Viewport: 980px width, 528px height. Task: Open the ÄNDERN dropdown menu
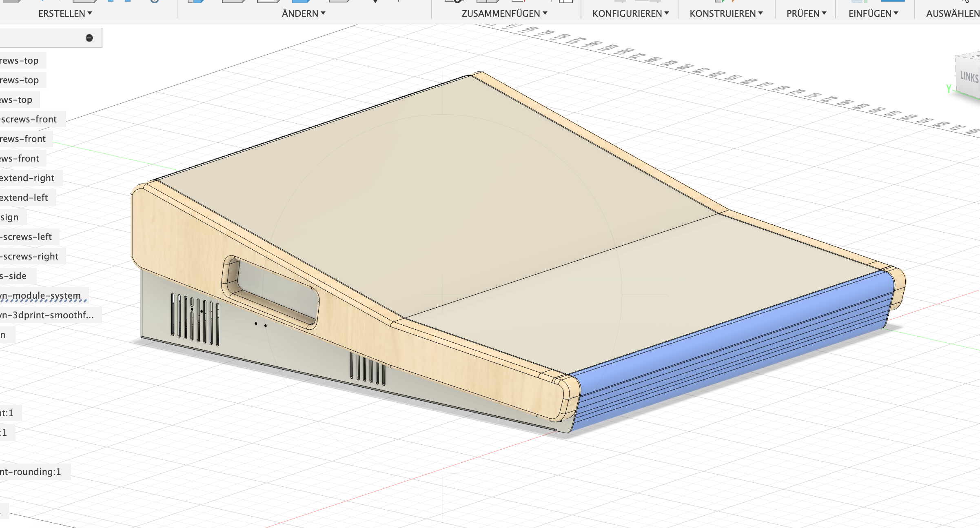point(303,13)
